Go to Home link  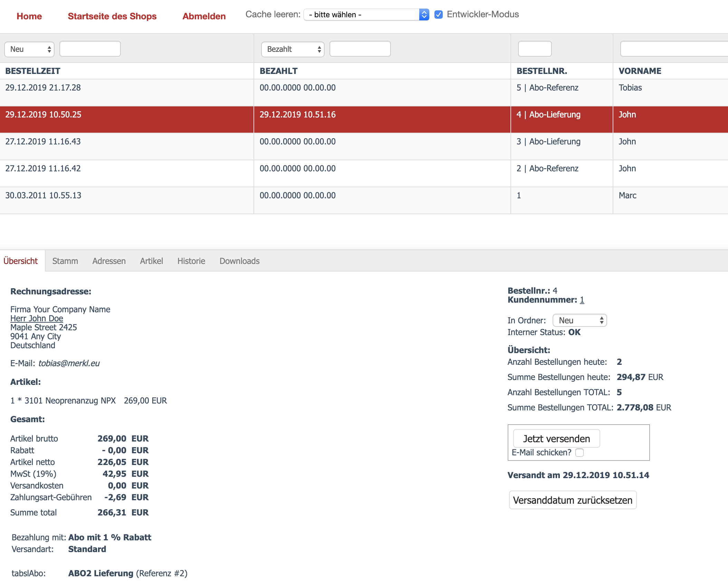coord(29,16)
